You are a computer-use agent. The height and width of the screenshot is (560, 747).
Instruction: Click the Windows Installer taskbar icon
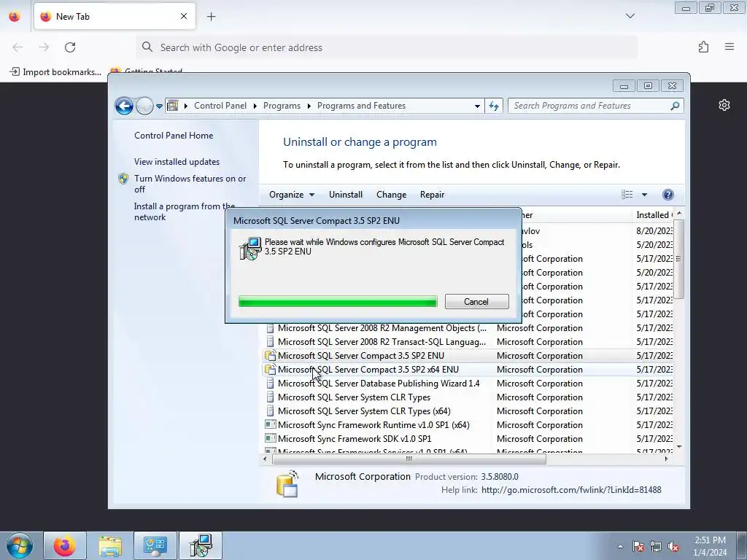(x=200, y=545)
